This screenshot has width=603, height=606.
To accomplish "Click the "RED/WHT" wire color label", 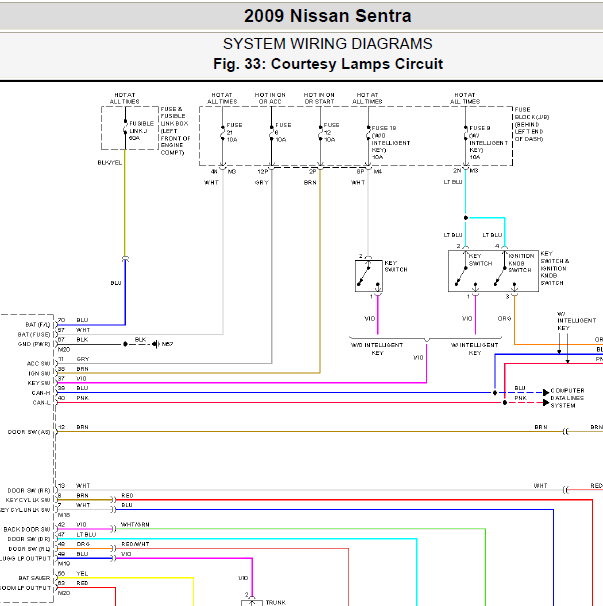I will (x=135, y=544).
